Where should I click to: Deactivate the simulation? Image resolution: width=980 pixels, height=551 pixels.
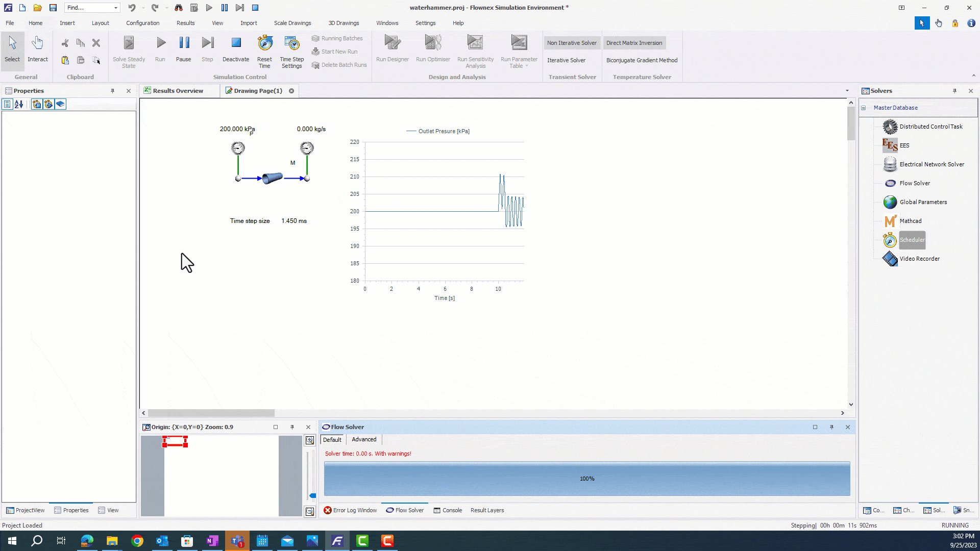point(236,49)
